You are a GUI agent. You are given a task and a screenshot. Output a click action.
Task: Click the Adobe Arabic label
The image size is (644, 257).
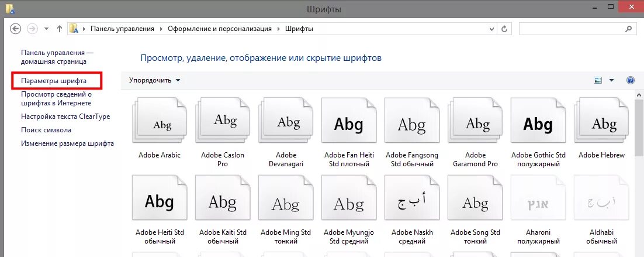point(160,155)
